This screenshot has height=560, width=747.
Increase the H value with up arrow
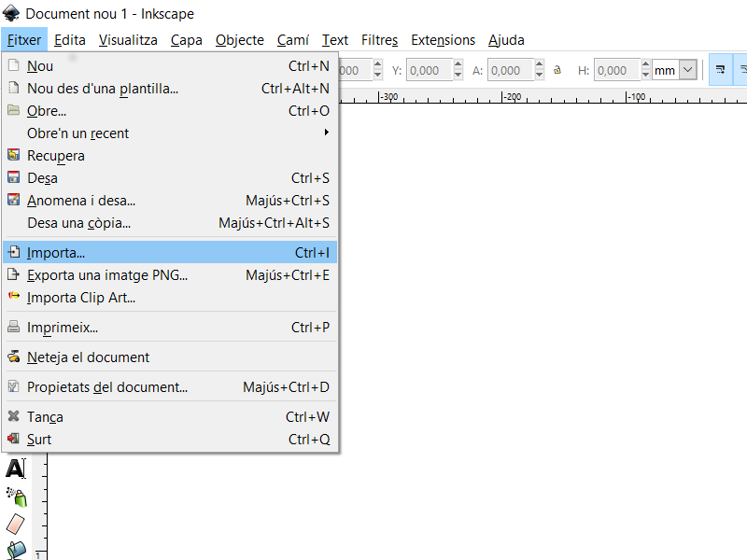tap(645, 64)
